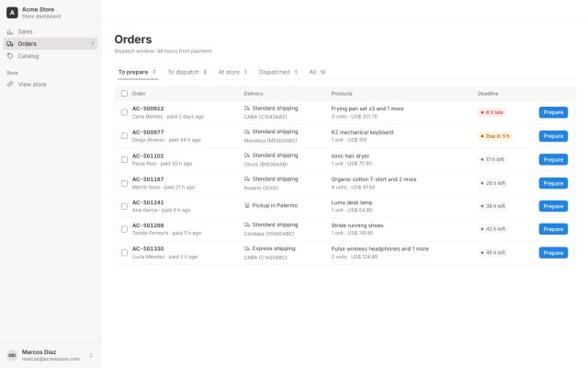Click the truck icon in AC-500977 delivery

tap(247, 132)
